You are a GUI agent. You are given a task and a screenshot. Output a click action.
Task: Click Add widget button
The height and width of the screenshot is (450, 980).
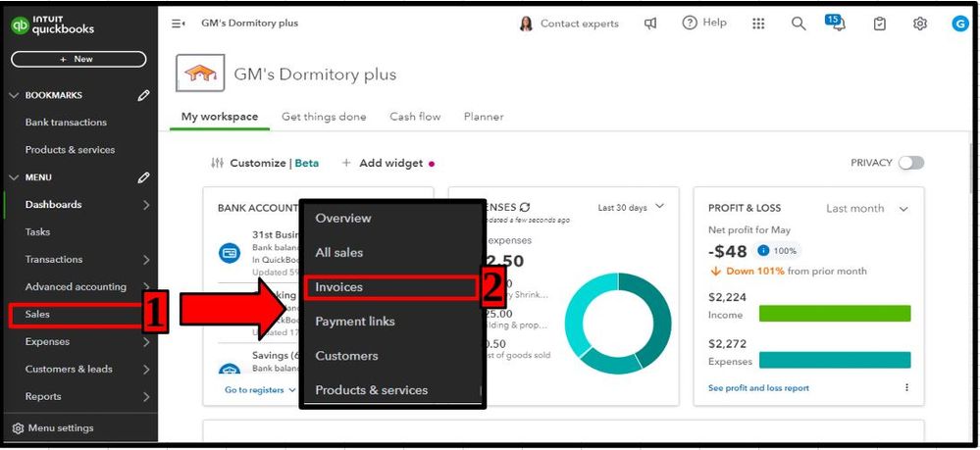383,163
